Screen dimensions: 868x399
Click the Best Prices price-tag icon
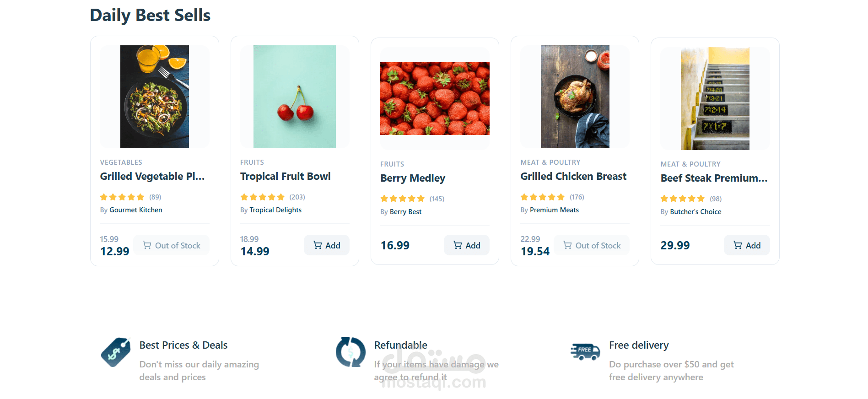(x=115, y=352)
